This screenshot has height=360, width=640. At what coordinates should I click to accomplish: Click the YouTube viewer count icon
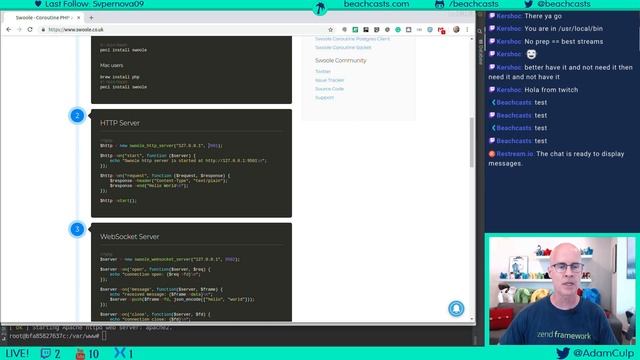coord(80,353)
